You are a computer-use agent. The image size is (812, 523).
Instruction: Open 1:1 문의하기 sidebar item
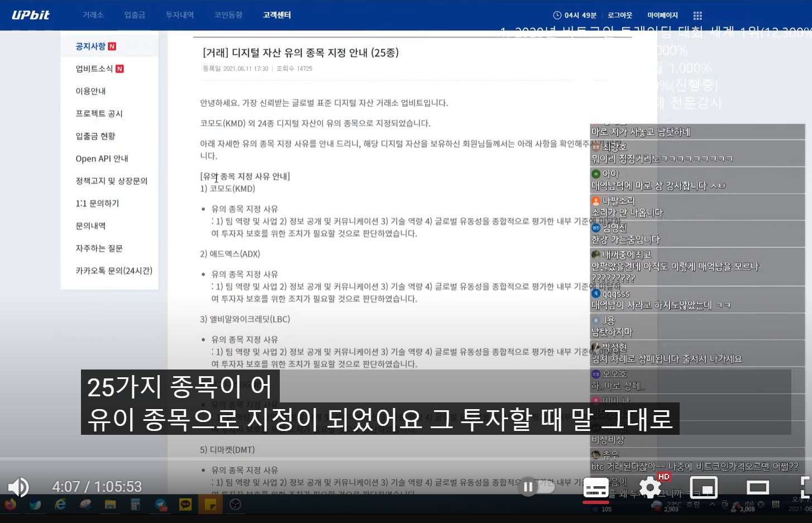(x=97, y=203)
